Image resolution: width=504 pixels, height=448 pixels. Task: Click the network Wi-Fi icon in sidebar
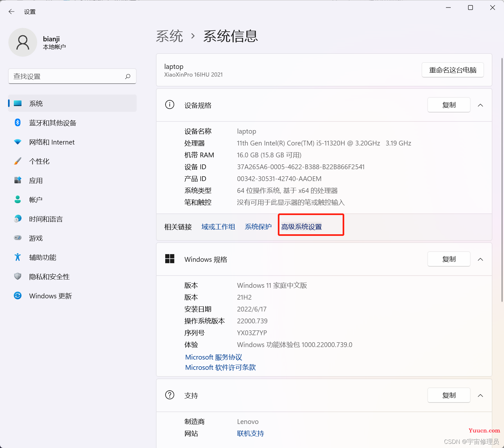pos(18,142)
